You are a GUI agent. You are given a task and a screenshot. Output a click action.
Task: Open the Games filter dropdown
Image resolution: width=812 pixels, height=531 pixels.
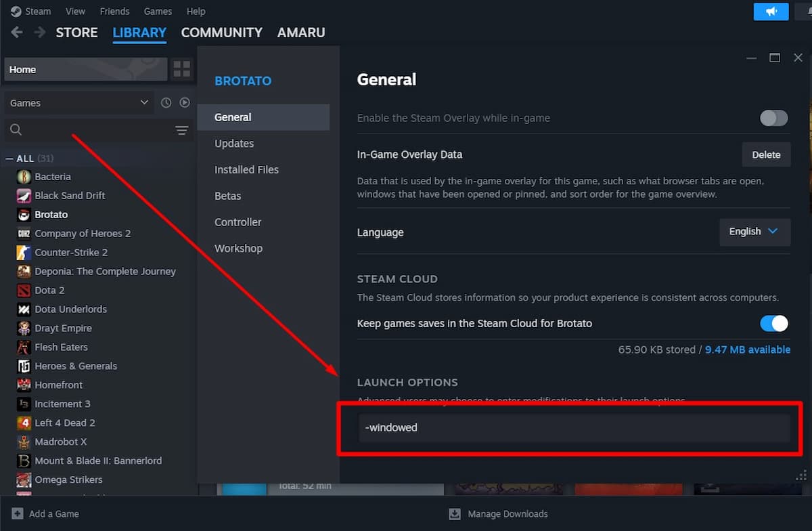click(78, 102)
